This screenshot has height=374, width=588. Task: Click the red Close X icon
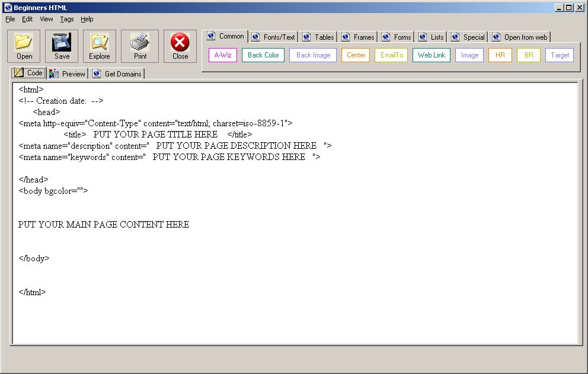click(180, 41)
